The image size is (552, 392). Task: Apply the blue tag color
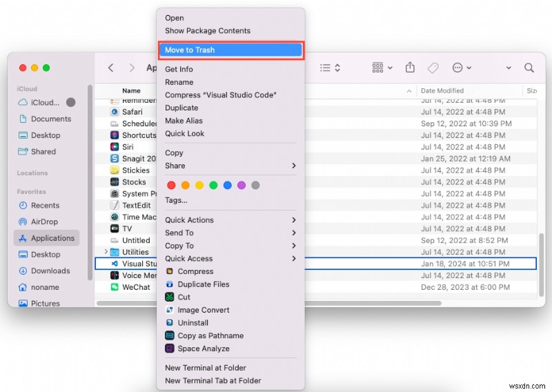coord(228,185)
